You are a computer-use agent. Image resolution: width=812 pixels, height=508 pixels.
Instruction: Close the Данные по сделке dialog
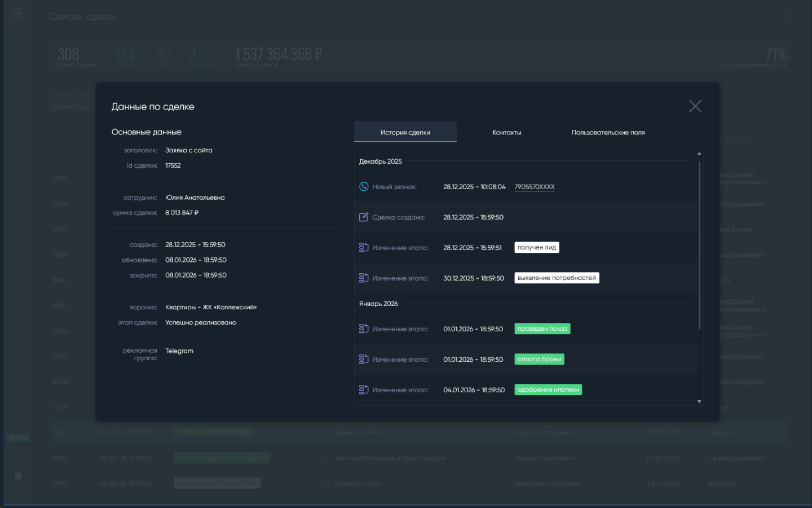click(695, 107)
